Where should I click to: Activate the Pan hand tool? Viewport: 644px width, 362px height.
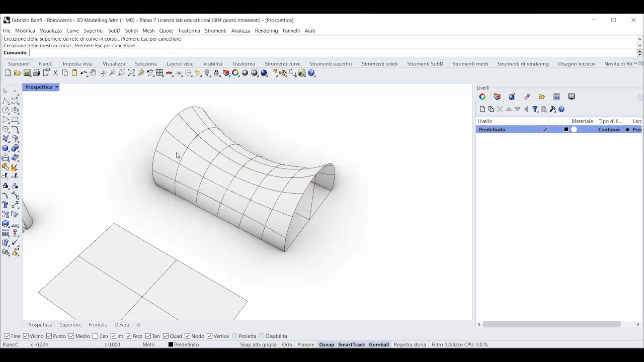pyautogui.click(x=93, y=73)
